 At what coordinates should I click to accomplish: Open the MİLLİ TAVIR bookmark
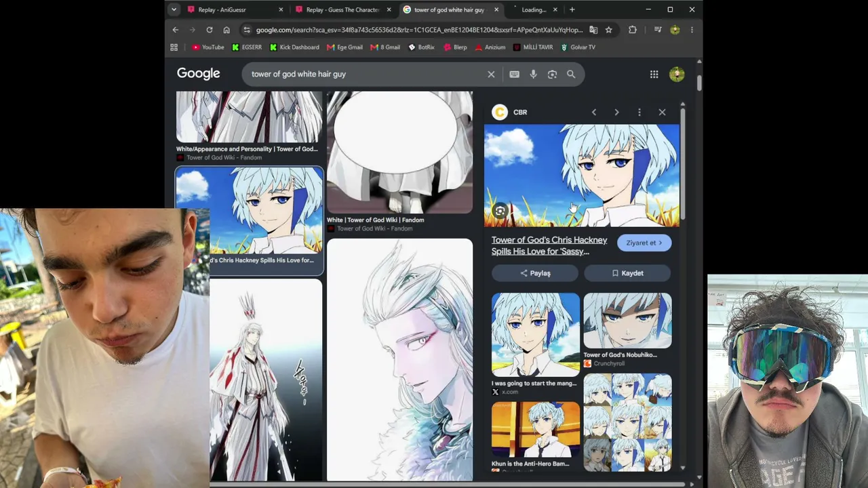tap(533, 47)
